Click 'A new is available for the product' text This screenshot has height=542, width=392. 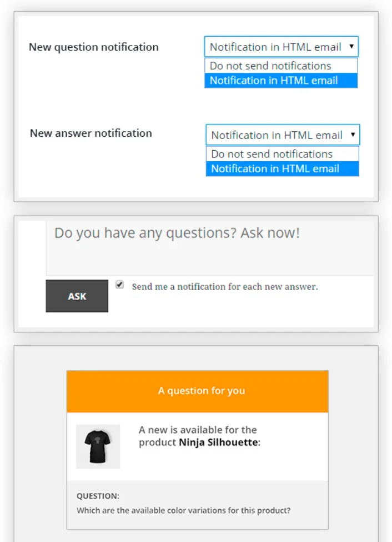[198, 436]
